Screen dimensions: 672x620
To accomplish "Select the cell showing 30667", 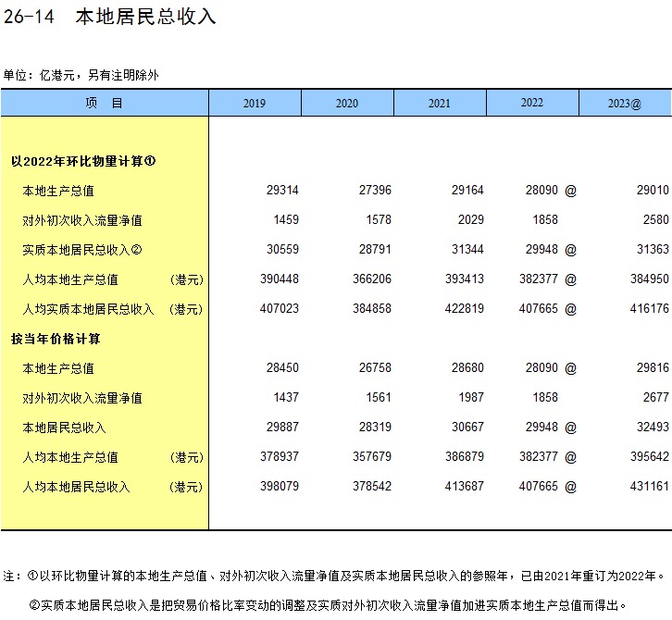I will tap(467, 428).
